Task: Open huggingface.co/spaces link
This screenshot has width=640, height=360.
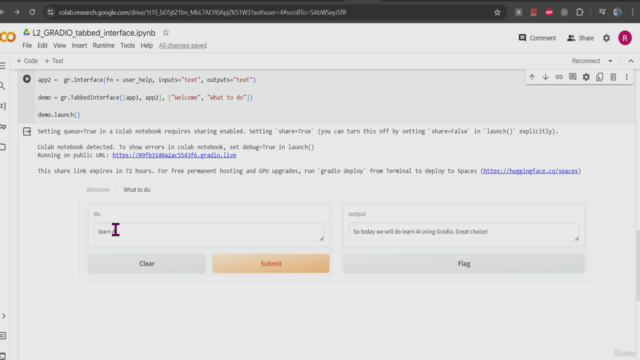Action: pyautogui.click(x=530, y=171)
